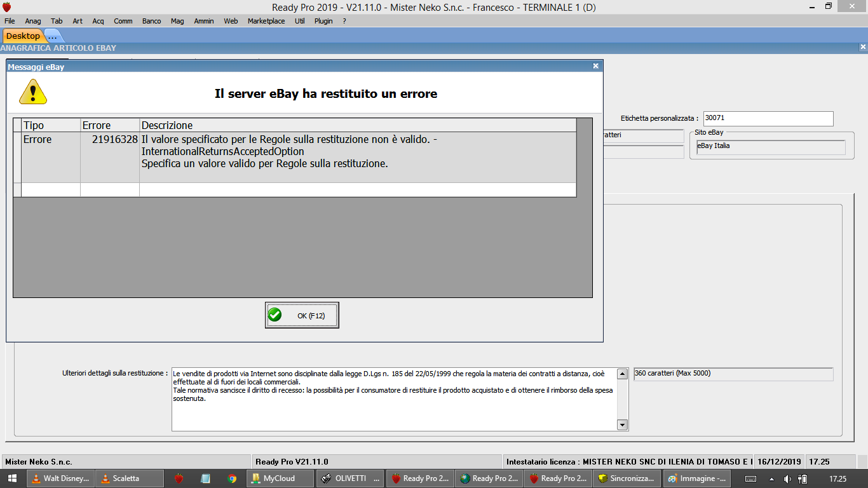The image size is (868, 488).
Task: Switch to the Desktop tab
Action: coord(23,36)
